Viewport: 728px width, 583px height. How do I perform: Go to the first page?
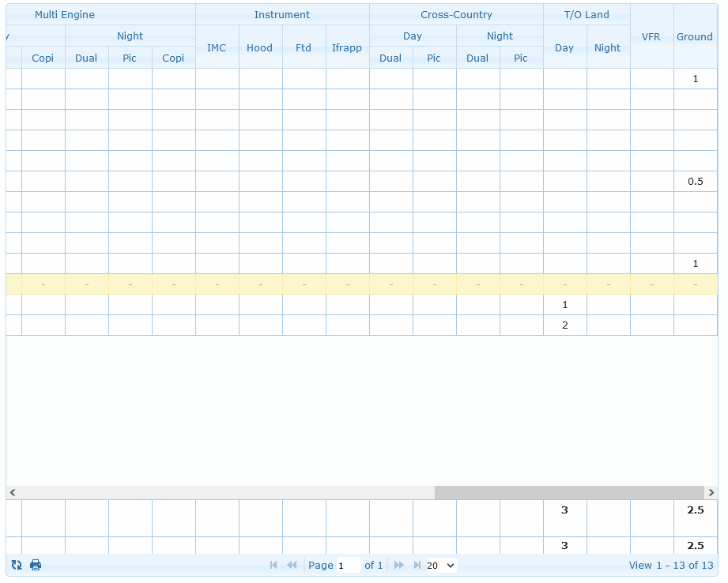(x=273, y=565)
